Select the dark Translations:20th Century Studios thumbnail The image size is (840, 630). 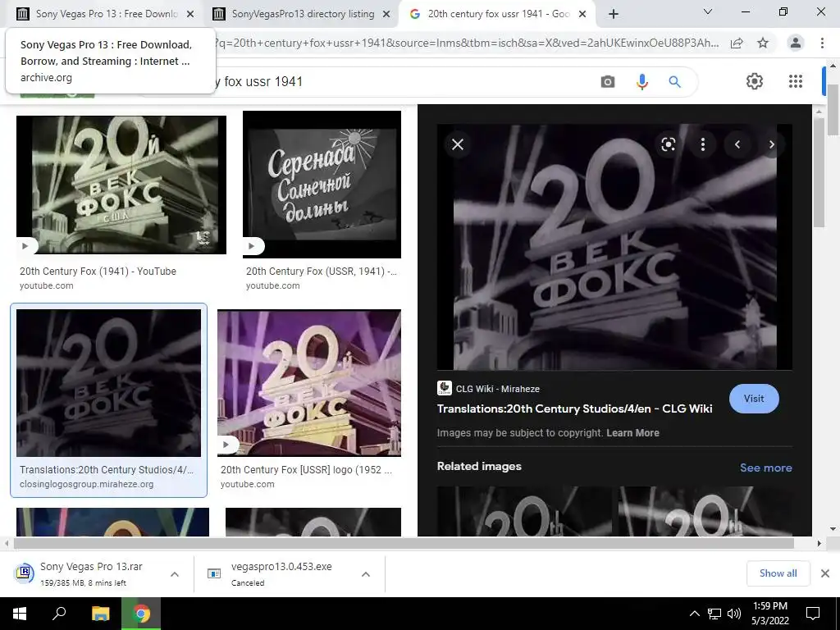(x=109, y=383)
